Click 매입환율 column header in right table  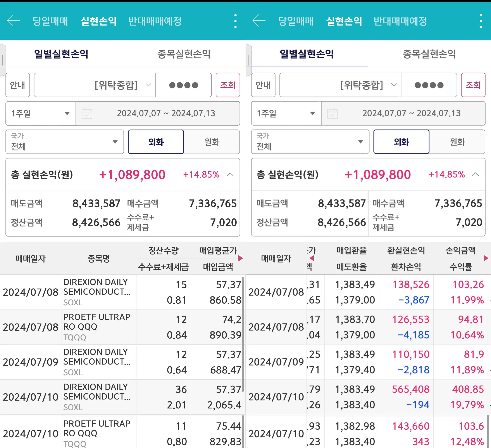tap(352, 250)
